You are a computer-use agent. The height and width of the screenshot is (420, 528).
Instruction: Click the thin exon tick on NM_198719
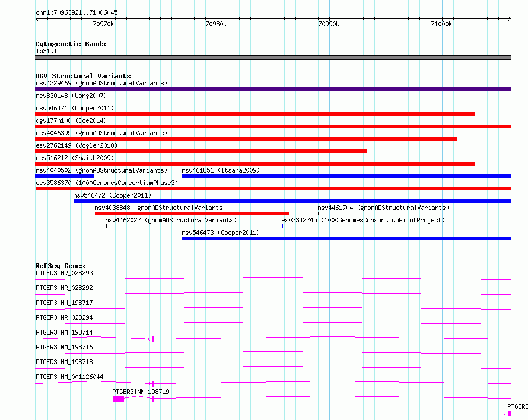tap(153, 399)
